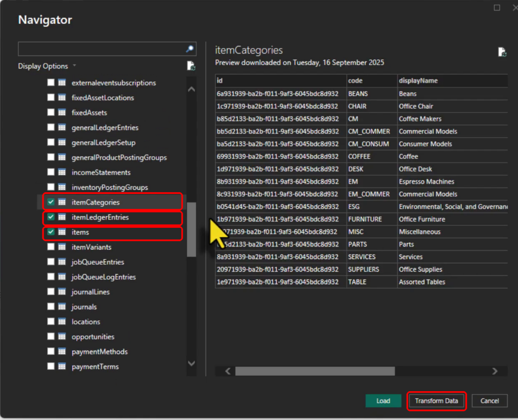Click the table icon next to locations
Screen dimensions: 518x420
62,321
